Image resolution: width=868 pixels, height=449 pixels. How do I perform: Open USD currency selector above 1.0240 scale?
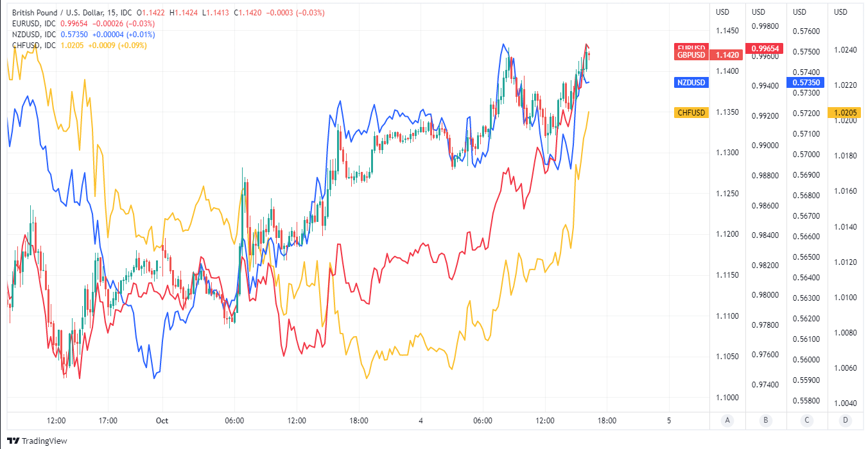coord(840,12)
